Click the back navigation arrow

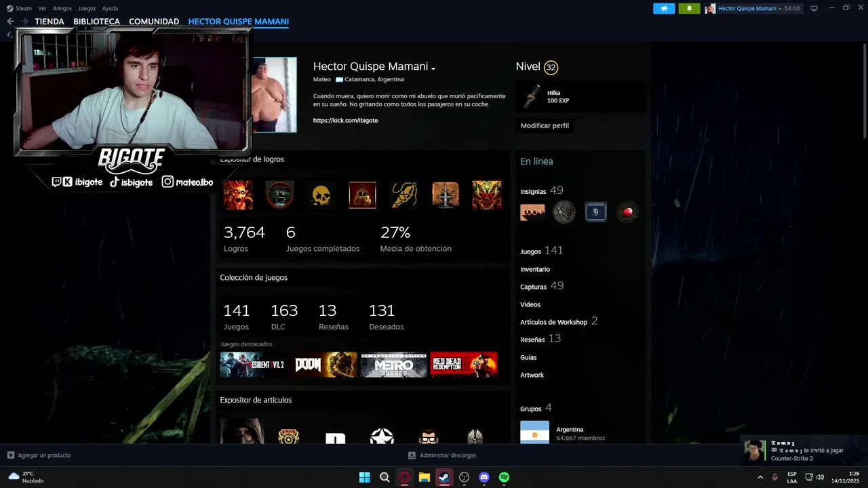click(10, 22)
